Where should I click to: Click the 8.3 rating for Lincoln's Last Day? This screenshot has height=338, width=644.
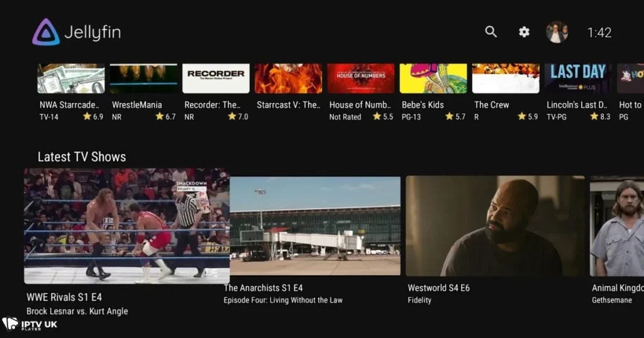pyautogui.click(x=600, y=116)
